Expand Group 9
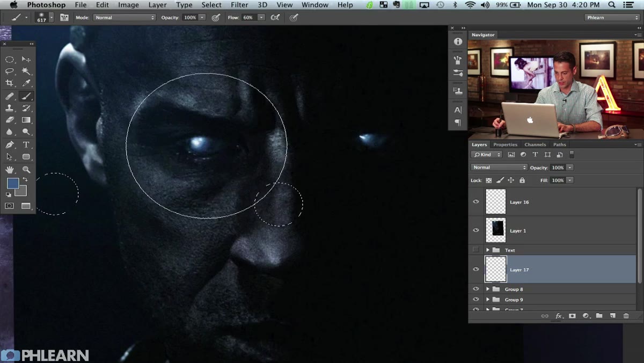The image size is (644, 363). click(488, 300)
